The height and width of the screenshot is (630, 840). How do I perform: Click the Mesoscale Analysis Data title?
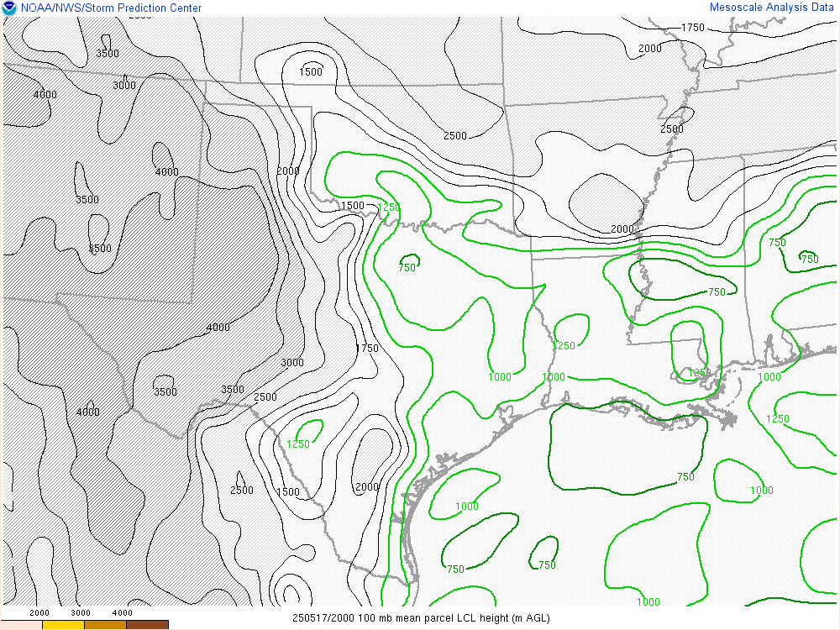point(772,7)
